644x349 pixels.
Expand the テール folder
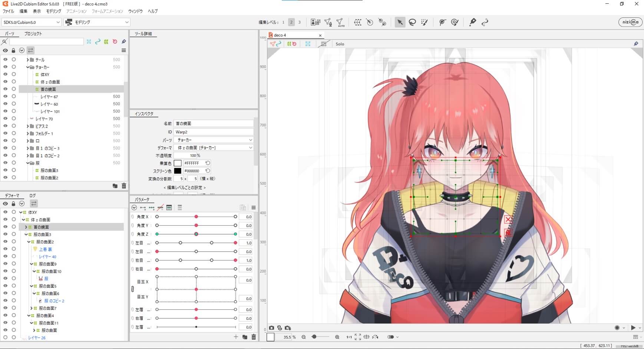(x=27, y=60)
